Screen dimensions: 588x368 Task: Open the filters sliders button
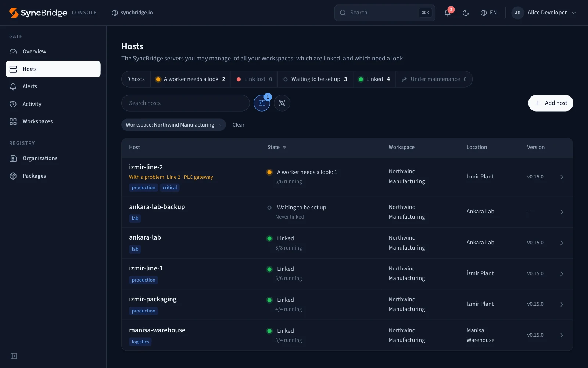[262, 103]
